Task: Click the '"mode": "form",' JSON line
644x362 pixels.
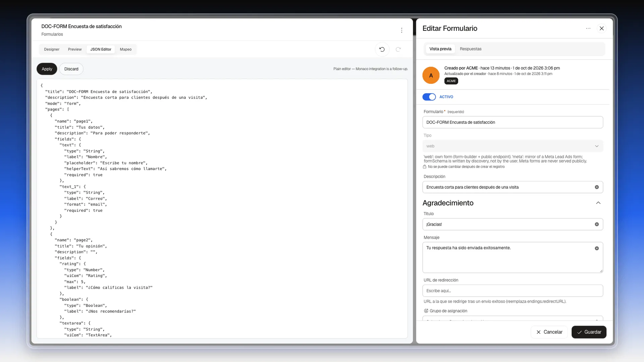Action: 63,104
